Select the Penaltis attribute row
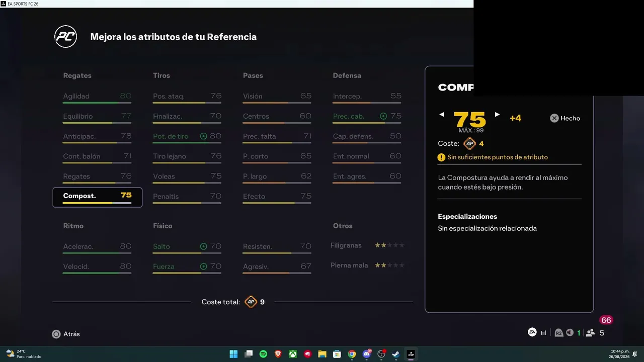 [187, 198]
